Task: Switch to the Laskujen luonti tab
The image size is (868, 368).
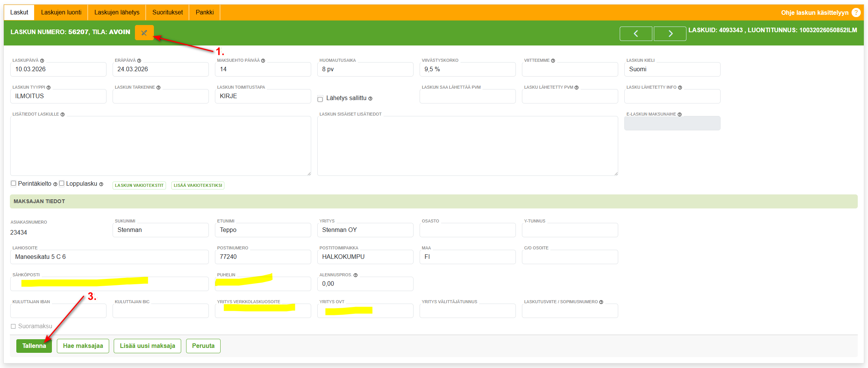Action: point(61,13)
